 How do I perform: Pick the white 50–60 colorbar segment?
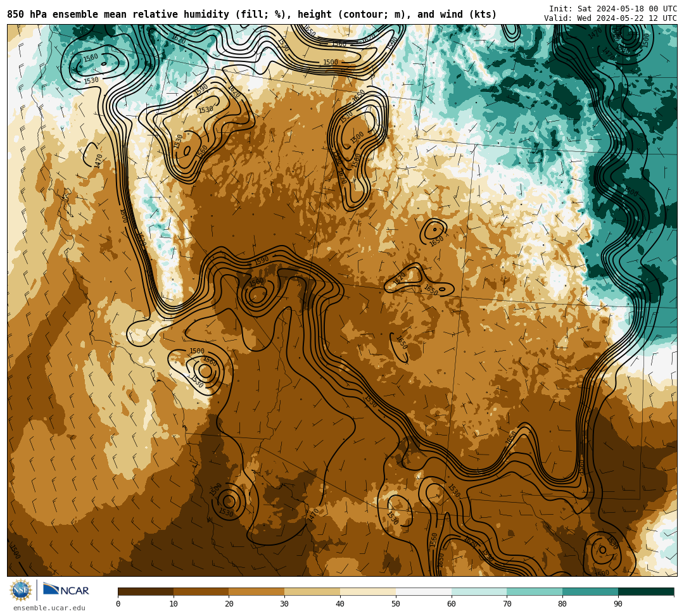point(424,591)
